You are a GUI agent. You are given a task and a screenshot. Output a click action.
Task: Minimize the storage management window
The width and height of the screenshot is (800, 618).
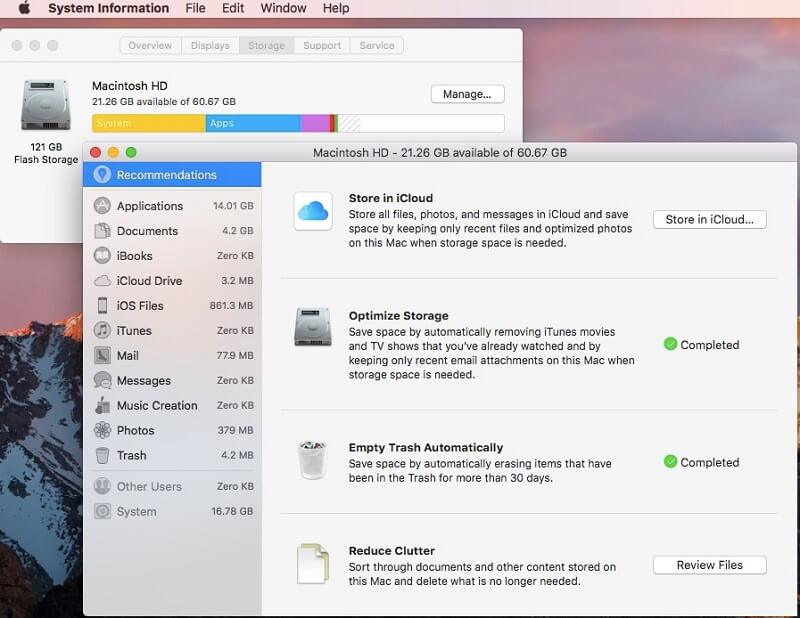113,152
